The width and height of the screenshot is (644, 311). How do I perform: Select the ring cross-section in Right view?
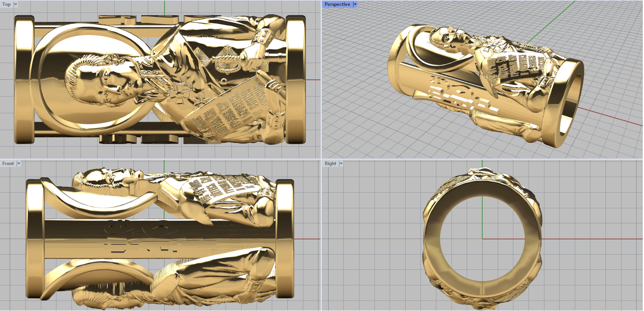tap(482, 238)
